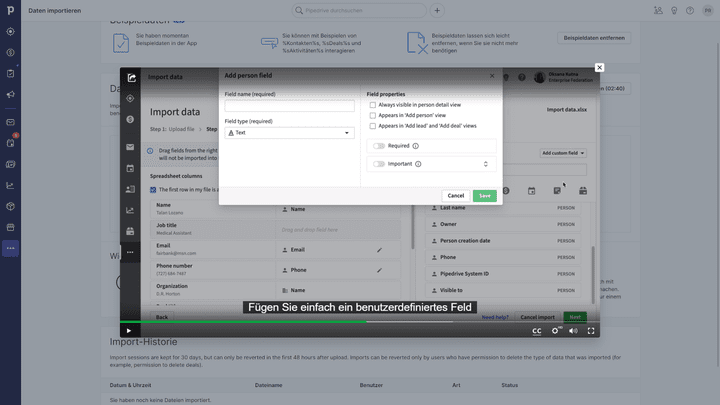Click the Field name input in the video dialog
This screenshot has width=720, height=405.
point(289,106)
